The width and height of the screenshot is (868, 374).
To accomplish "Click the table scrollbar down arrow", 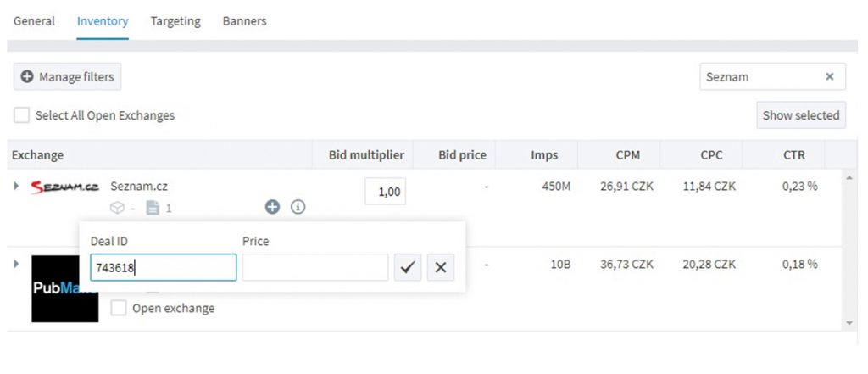I will [849, 323].
